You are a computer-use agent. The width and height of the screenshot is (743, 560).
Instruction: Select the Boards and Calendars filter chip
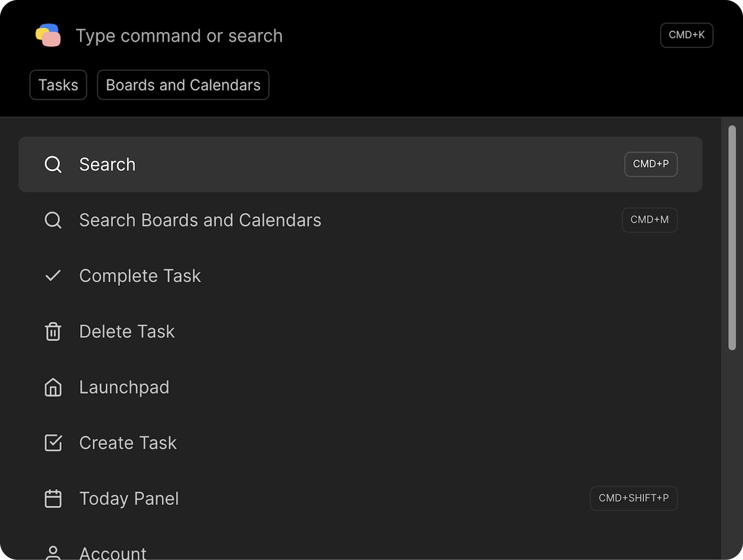coord(183,85)
